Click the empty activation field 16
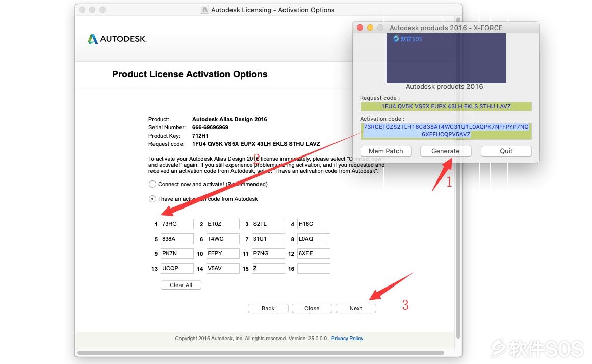Image resolution: width=592 pixels, height=364 pixels. tap(314, 268)
